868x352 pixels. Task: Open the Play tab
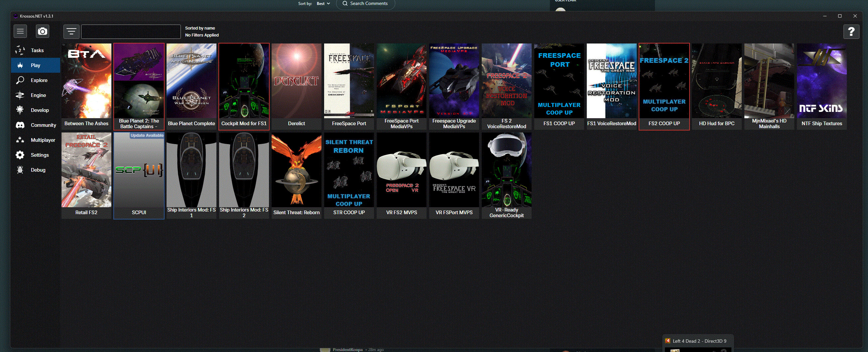(x=35, y=65)
